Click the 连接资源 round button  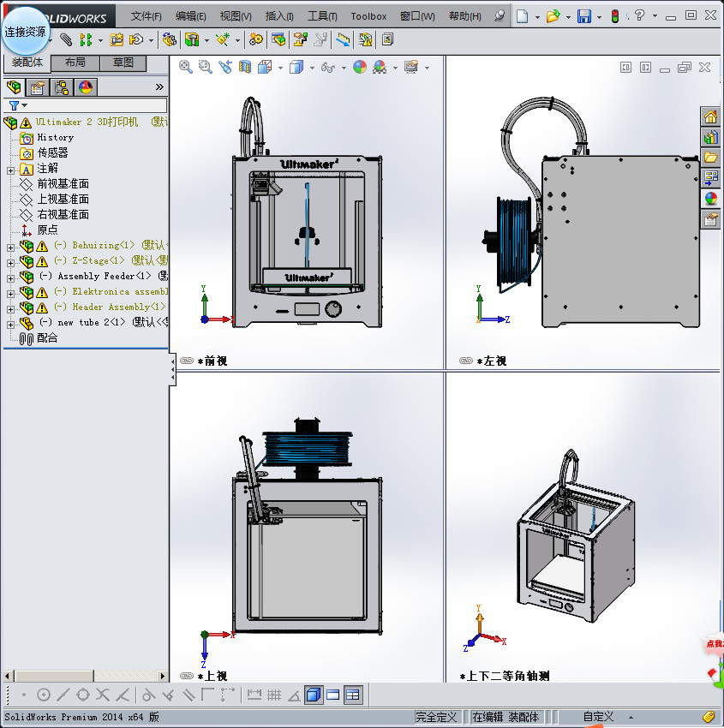[25, 32]
